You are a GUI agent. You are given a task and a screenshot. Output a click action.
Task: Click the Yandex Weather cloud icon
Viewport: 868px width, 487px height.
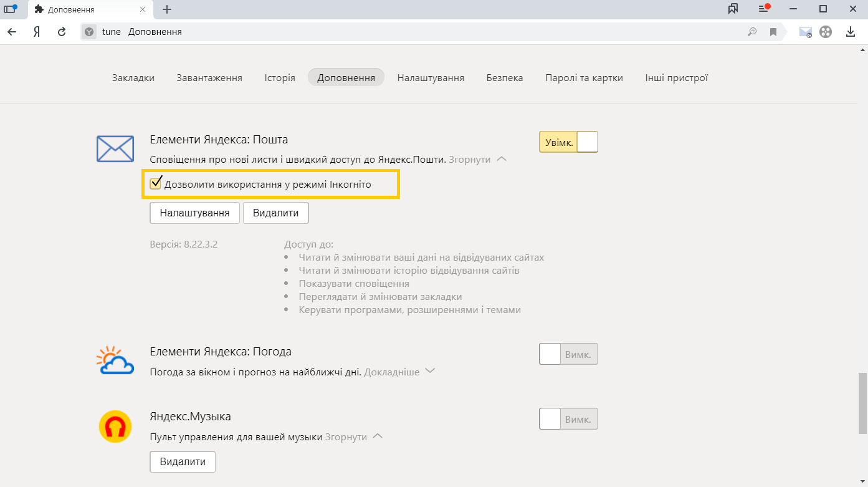click(115, 360)
